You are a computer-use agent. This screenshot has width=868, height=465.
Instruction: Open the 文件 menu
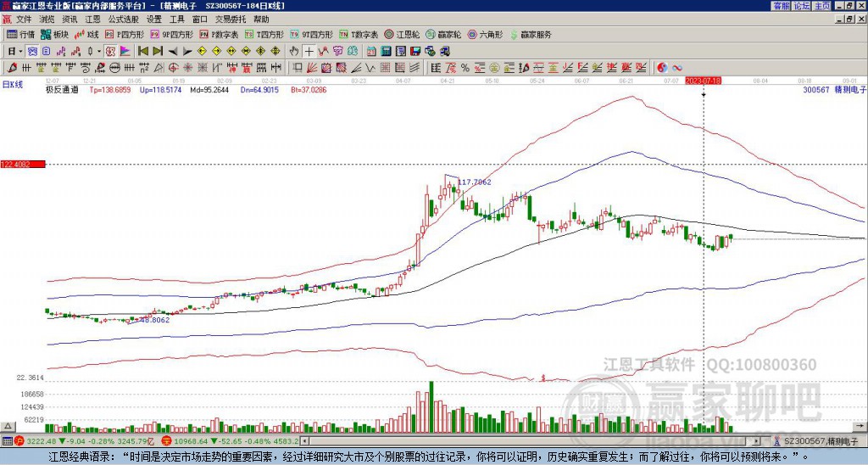tap(24, 20)
